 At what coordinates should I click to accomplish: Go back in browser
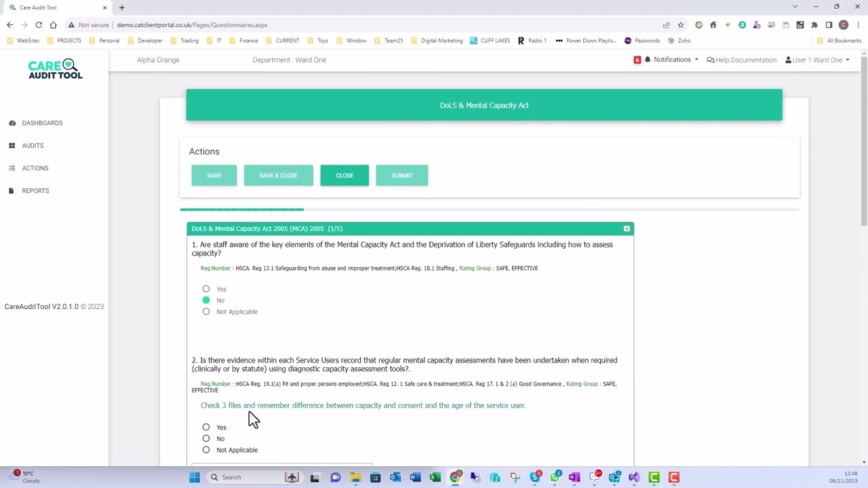(x=9, y=25)
